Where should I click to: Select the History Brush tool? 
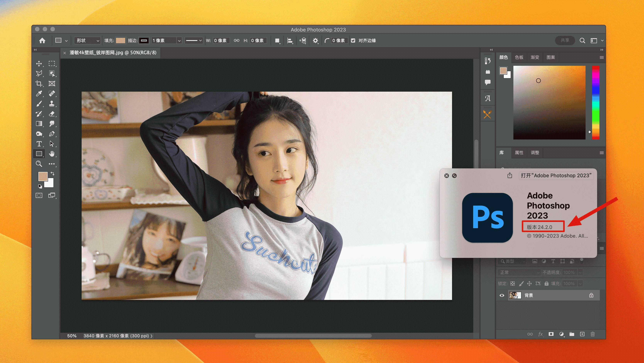[39, 114]
